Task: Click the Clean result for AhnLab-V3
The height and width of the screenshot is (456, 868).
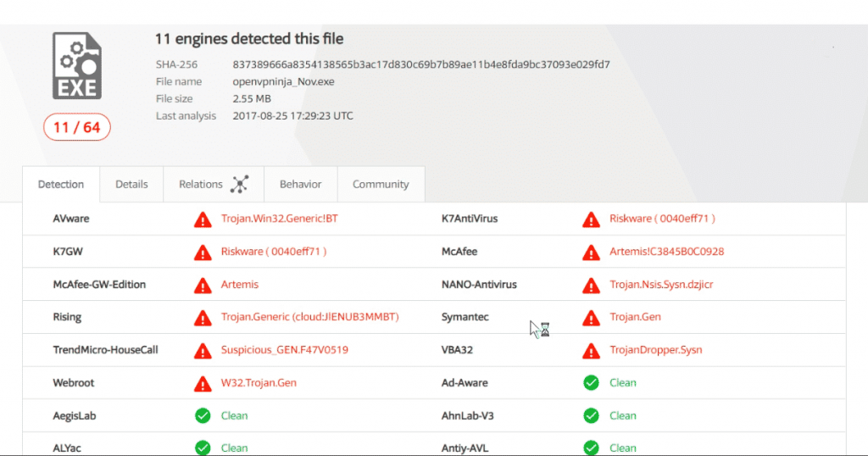Action: 623,415
